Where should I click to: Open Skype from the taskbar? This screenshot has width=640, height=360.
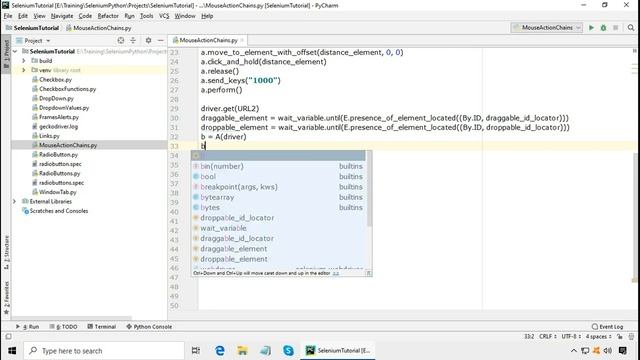coord(288,351)
